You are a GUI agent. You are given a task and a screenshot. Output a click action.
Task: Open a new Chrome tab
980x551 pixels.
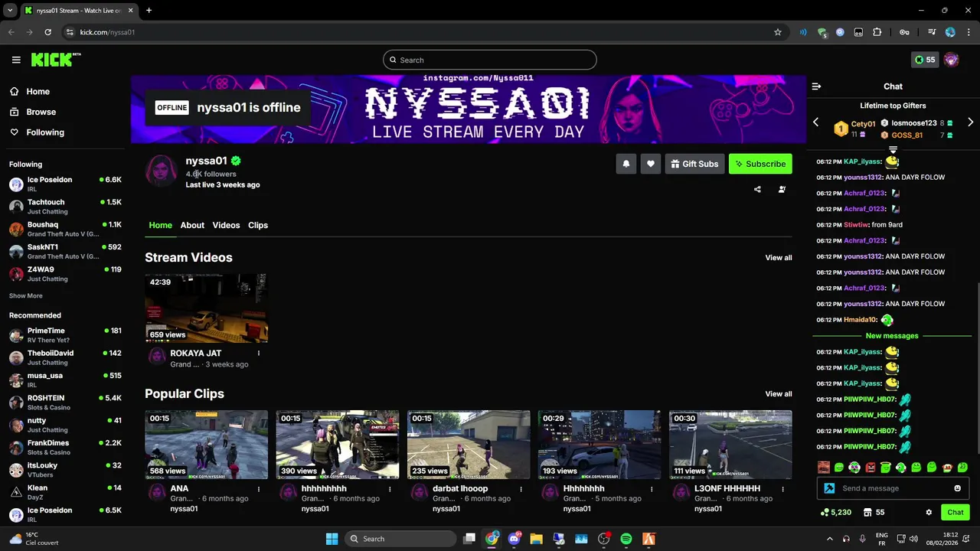click(x=149, y=10)
